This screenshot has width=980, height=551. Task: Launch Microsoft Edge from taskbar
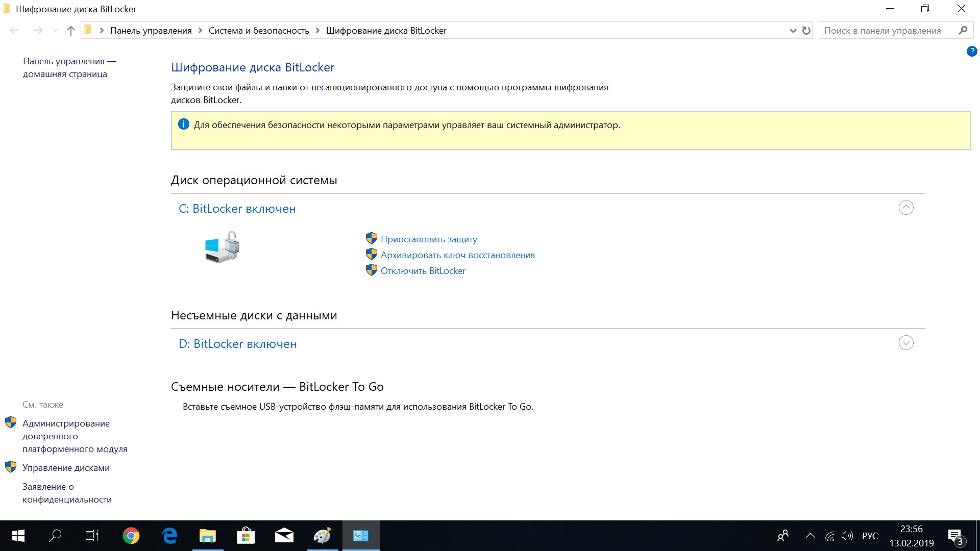(x=169, y=536)
